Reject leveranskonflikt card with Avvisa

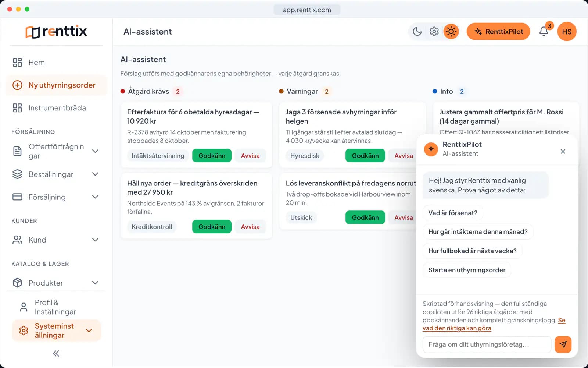click(x=404, y=217)
